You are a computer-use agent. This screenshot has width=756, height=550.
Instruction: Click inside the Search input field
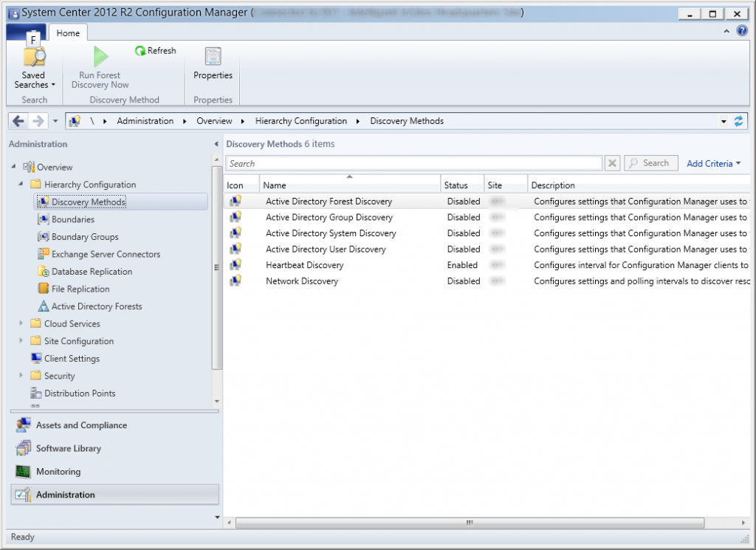pos(413,162)
